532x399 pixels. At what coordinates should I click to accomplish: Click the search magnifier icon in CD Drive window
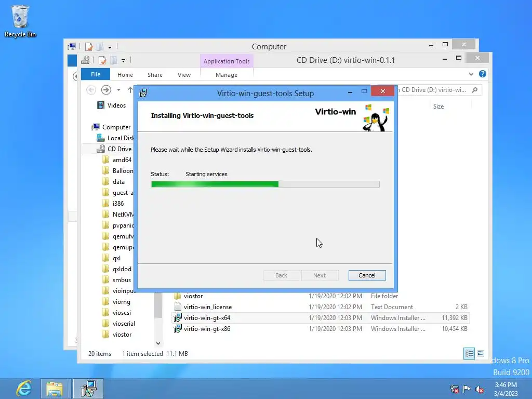coord(475,90)
